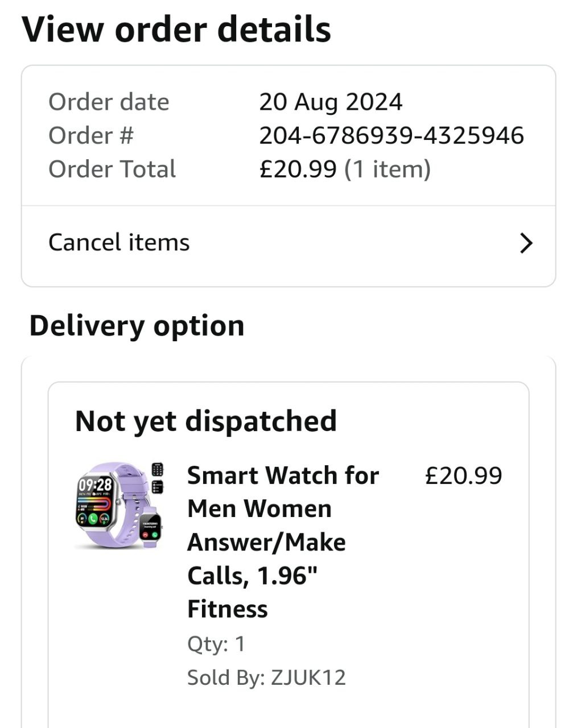
Task: Tap the (1 item) count text
Action: [x=388, y=169]
